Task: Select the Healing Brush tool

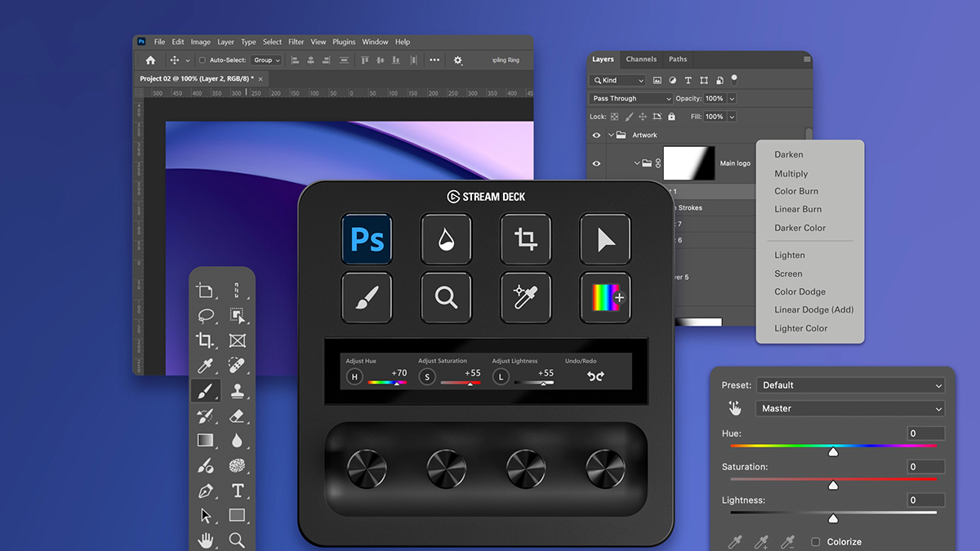Action: [x=238, y=365]
